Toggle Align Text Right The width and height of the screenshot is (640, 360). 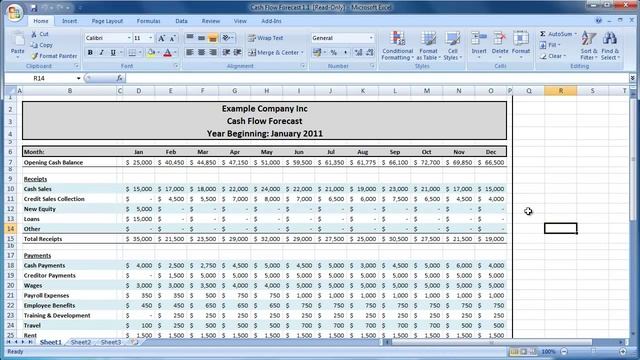(x=213, y=53)
